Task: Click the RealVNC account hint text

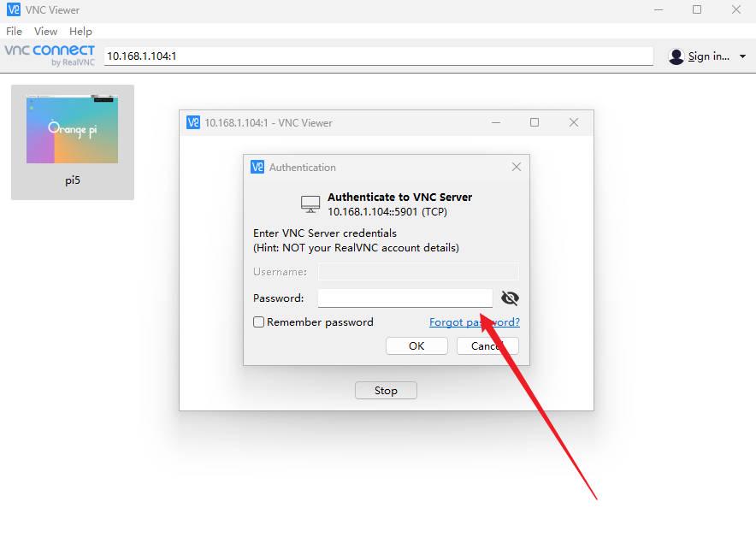Action: pos(356,248)
